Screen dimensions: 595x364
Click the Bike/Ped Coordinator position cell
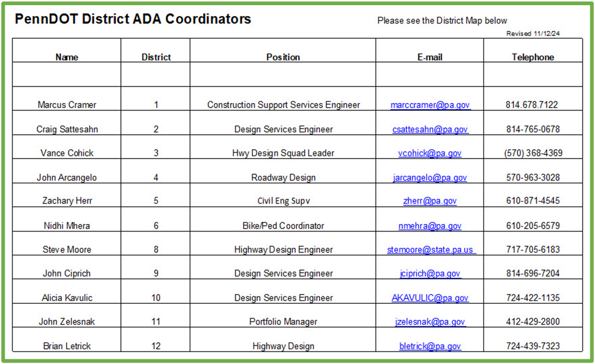pyautogui.click(x=283, y=219)
